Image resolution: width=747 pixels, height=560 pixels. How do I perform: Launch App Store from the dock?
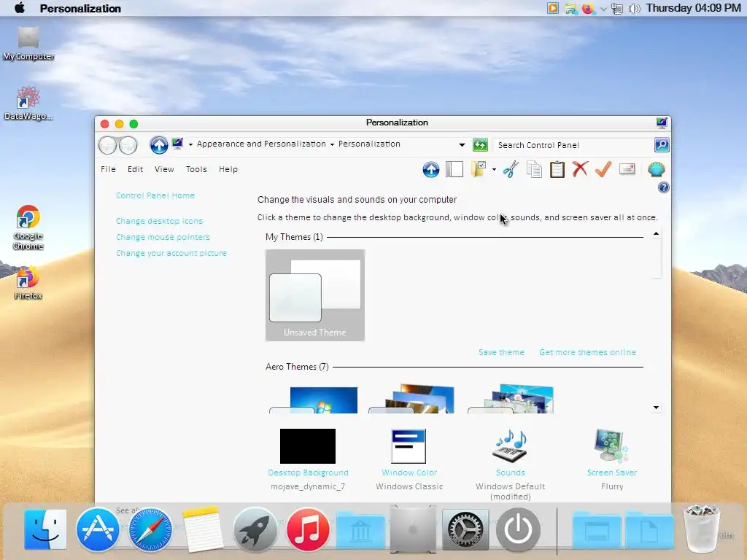click(x=98, y=529)
